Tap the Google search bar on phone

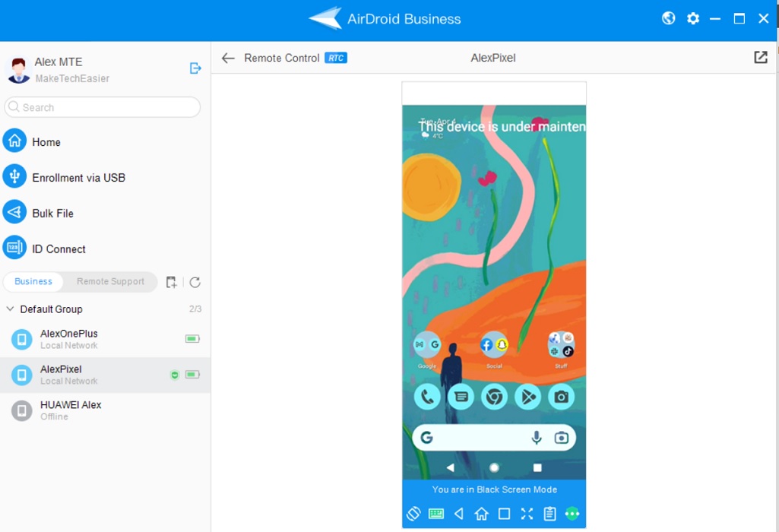494,438
